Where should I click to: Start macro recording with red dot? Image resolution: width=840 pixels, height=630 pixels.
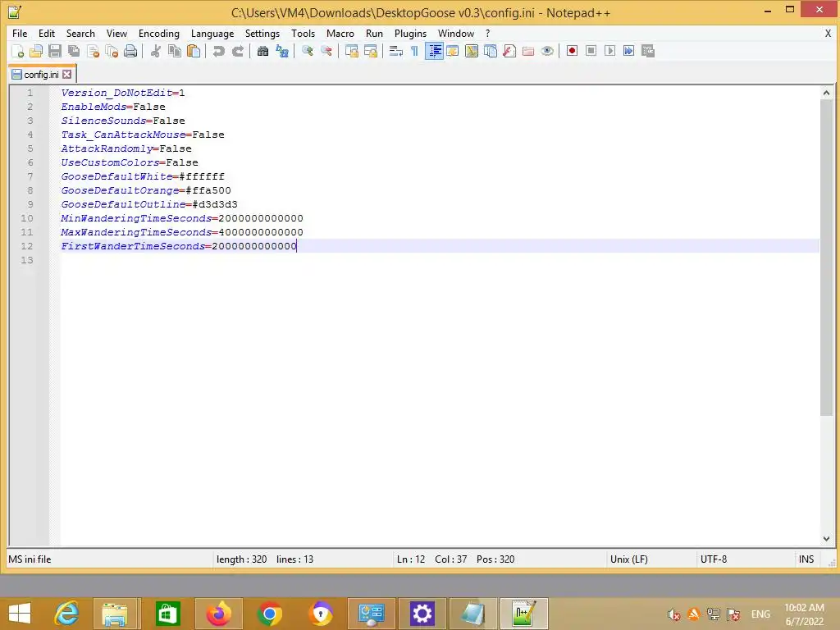click(572, 51)
